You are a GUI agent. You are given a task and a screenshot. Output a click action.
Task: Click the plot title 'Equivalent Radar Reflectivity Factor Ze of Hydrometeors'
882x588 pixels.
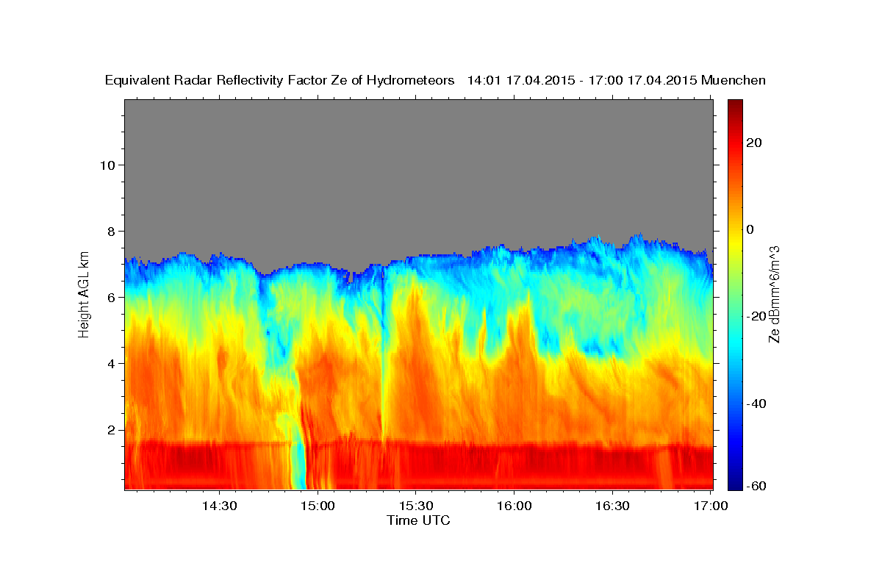click(x=280, y=80)
